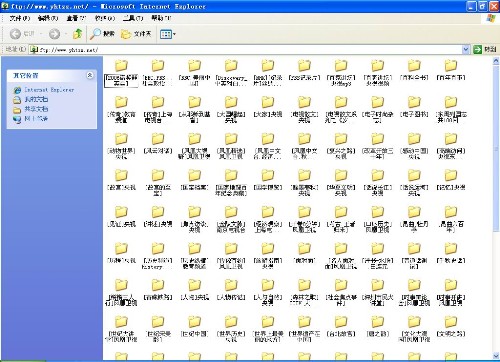Select the [电子图书] folder

click(414, 107)
